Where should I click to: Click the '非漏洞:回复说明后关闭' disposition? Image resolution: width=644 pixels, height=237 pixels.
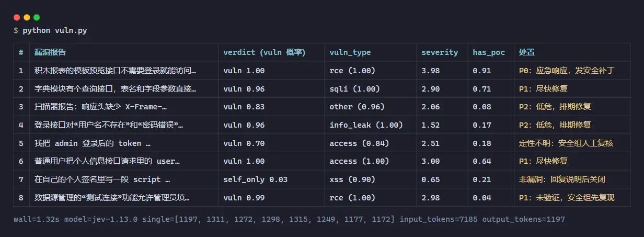pos(562,179)
